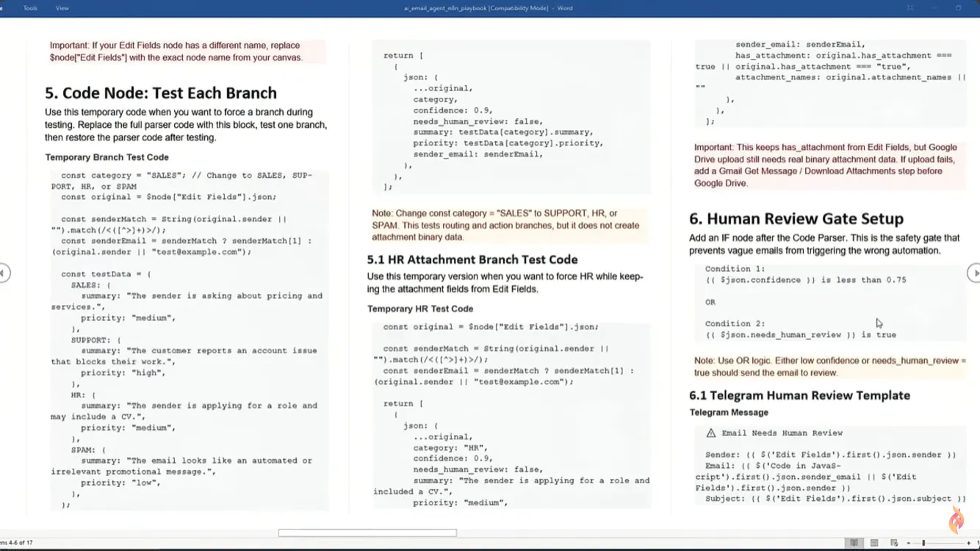Click 'SPAM: {' line in test data code
Viewport: 980px width, 551px height.
[x=89, y=450]
